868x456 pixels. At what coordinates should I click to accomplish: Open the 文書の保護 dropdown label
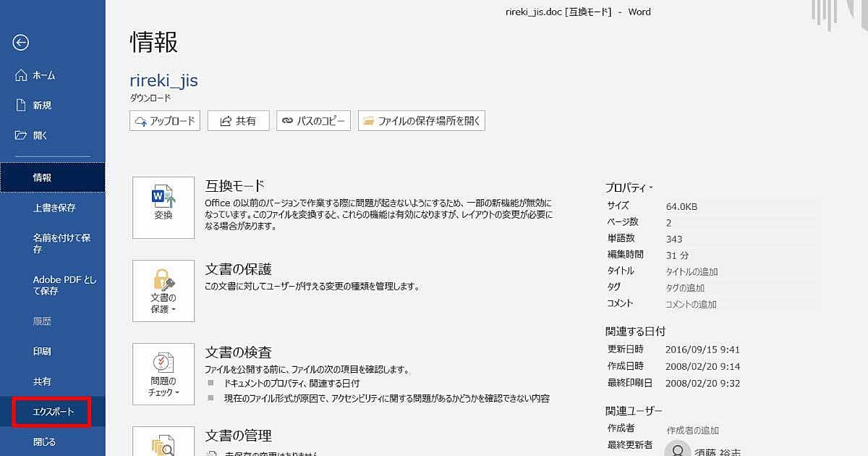pyautogui.click(x=163, y=303)
